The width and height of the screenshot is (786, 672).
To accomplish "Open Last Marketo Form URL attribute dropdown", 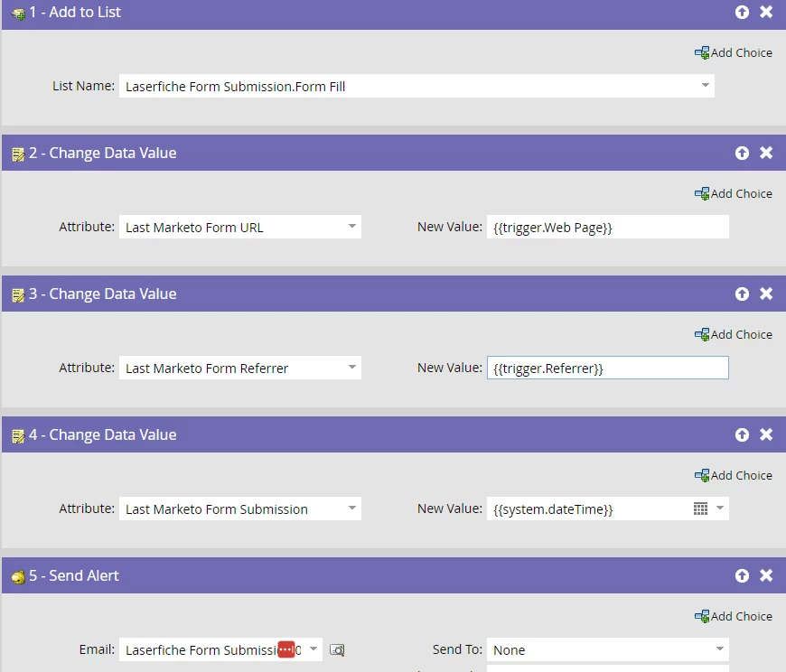I will 352,227.
